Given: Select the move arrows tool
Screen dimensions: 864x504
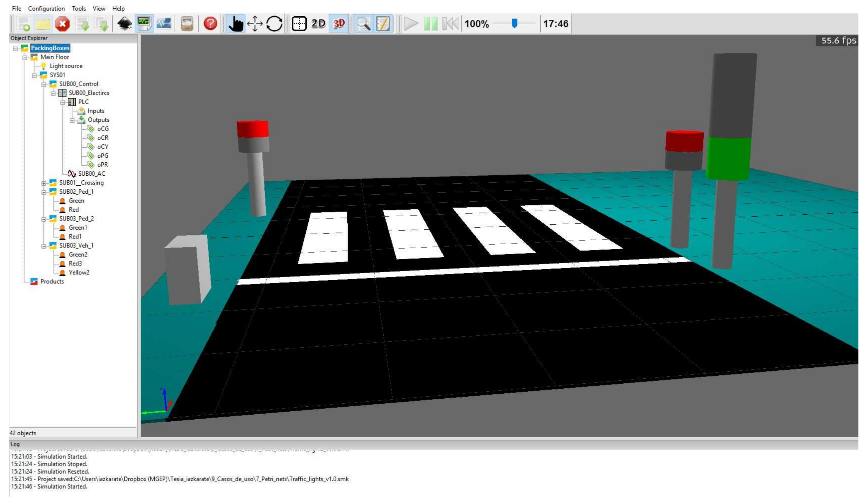Looking at the screenshot, I should [x=255, y=24].
